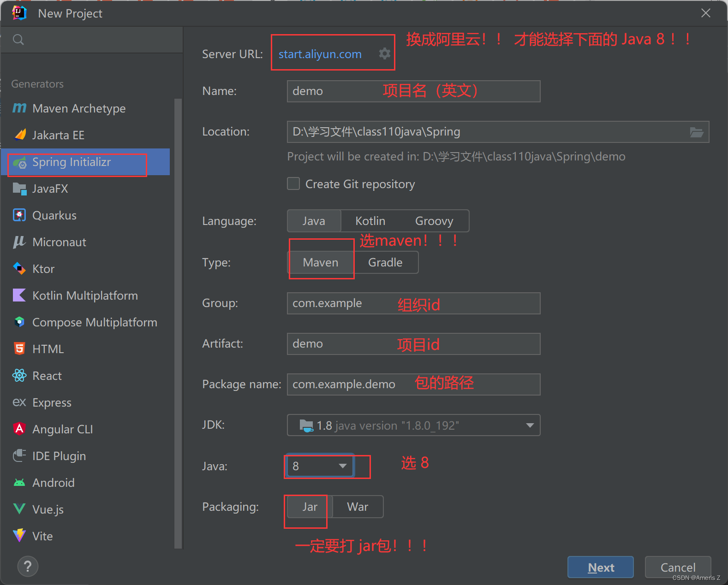The height and width of the screenshot is (585, 728).
Task: Select Spring Initializr generator
Action: point(85,162)
